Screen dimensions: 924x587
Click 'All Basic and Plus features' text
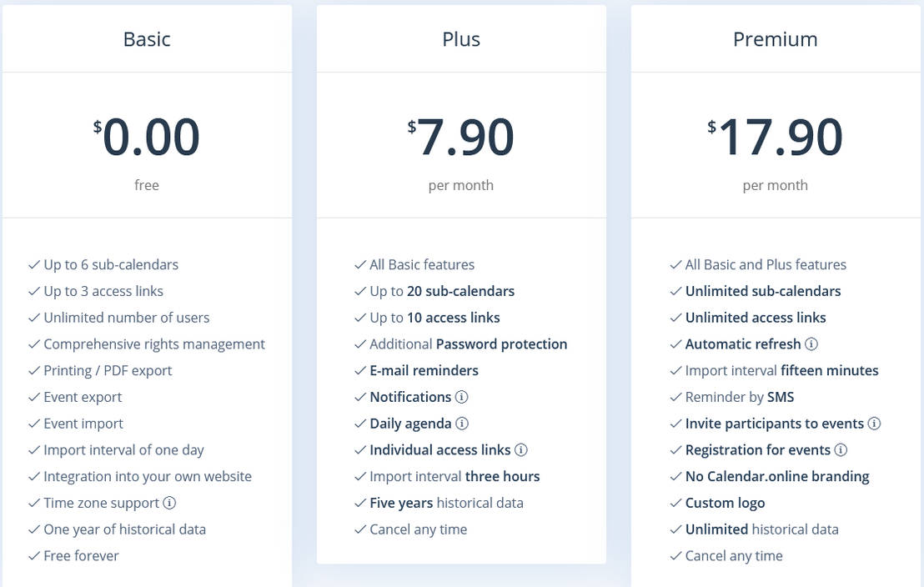pos(766,264)
